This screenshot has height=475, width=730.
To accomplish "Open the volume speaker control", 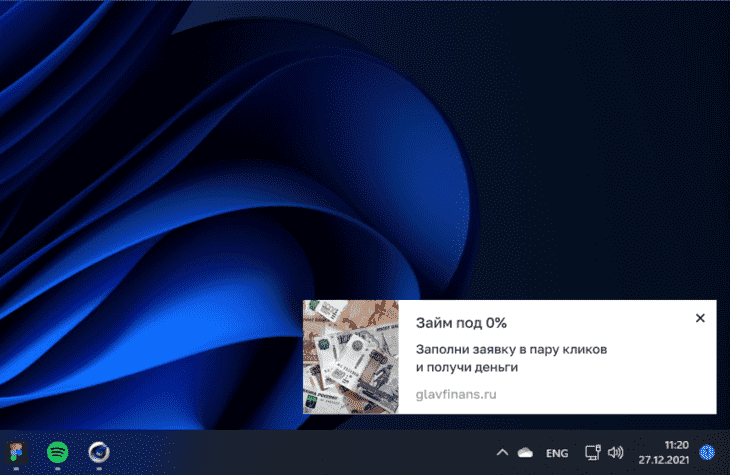I will point(615,452).
